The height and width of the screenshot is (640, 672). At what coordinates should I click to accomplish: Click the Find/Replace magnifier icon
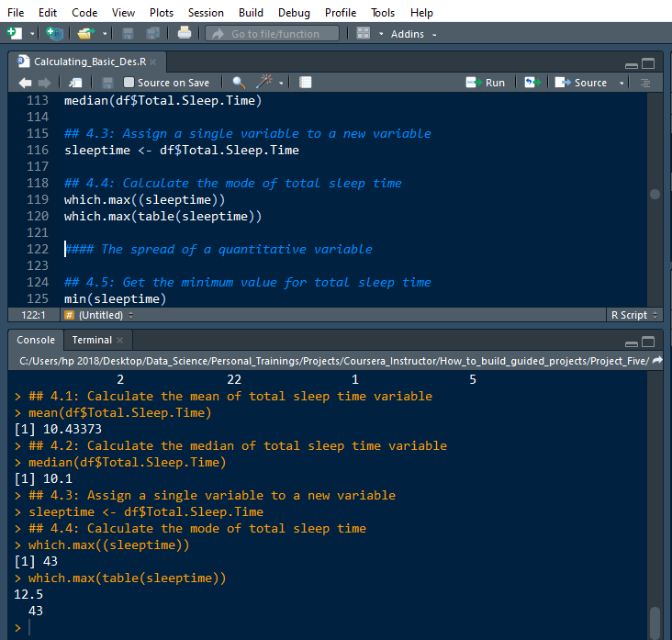tap(238, 83)
